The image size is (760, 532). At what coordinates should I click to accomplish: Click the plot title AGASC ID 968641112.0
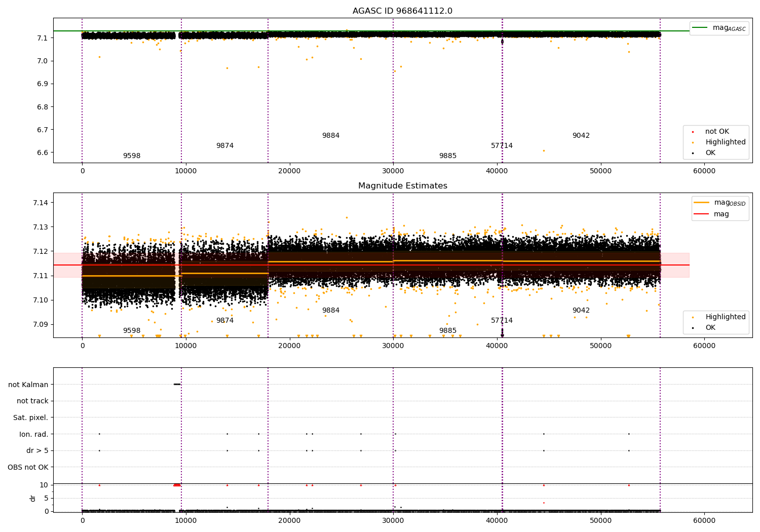[402, 11]
